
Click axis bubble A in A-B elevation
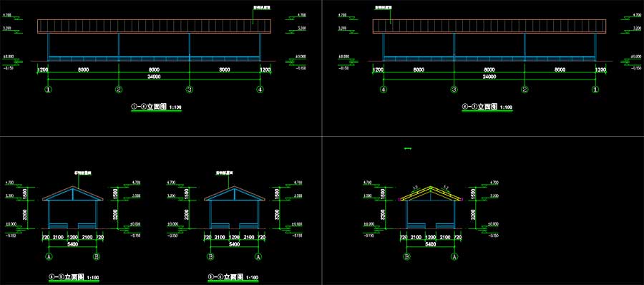coord(49,256)
